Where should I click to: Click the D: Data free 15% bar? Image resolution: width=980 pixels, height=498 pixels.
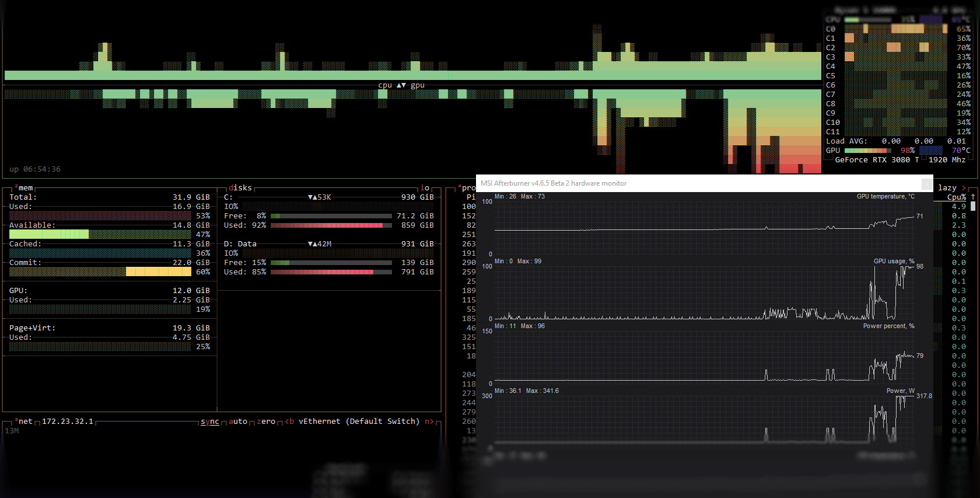tap(331, 263)
